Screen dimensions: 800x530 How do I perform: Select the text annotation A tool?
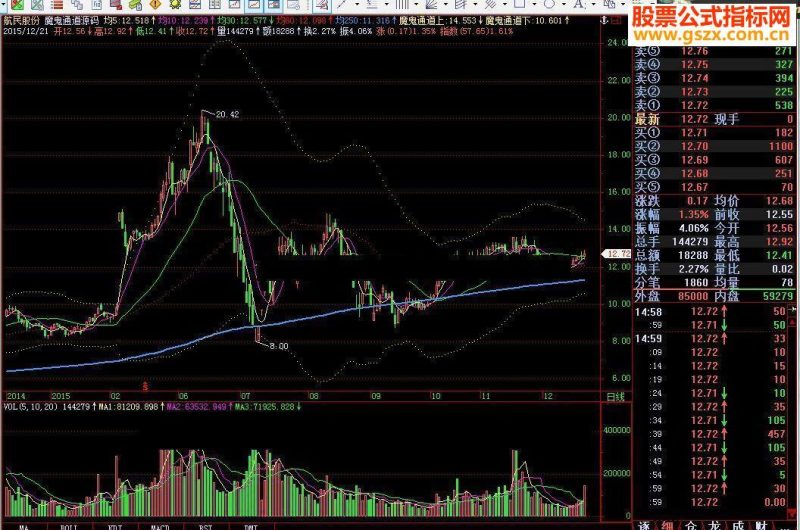[x=578, y=4]
